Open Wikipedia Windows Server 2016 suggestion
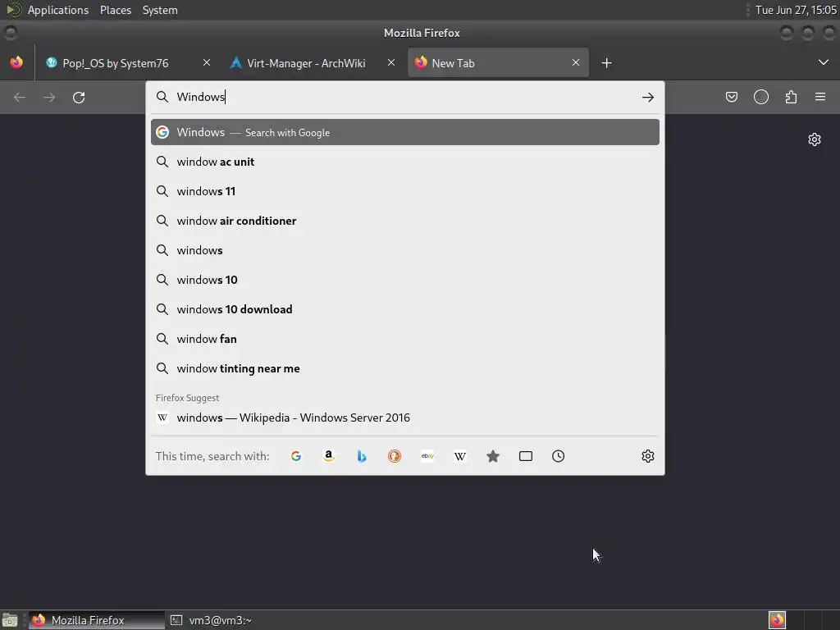Viewport: 840px width, 630px height. tap(405, 418)
